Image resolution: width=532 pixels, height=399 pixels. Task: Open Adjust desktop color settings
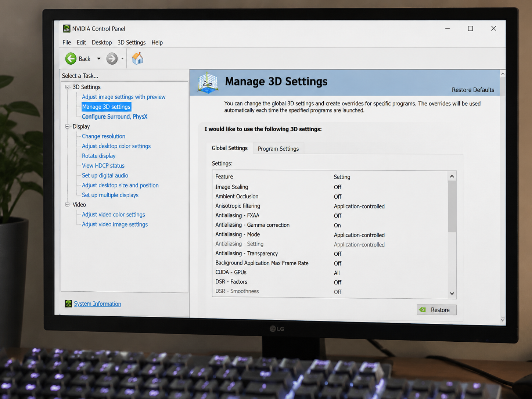(x=116, y=146)
